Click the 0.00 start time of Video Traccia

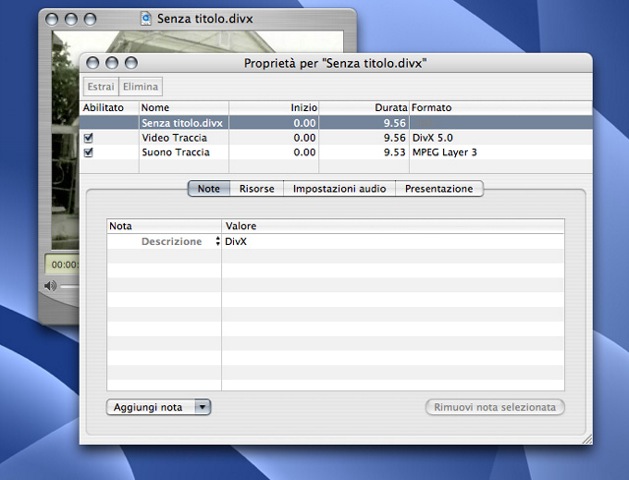coord(304,138)
